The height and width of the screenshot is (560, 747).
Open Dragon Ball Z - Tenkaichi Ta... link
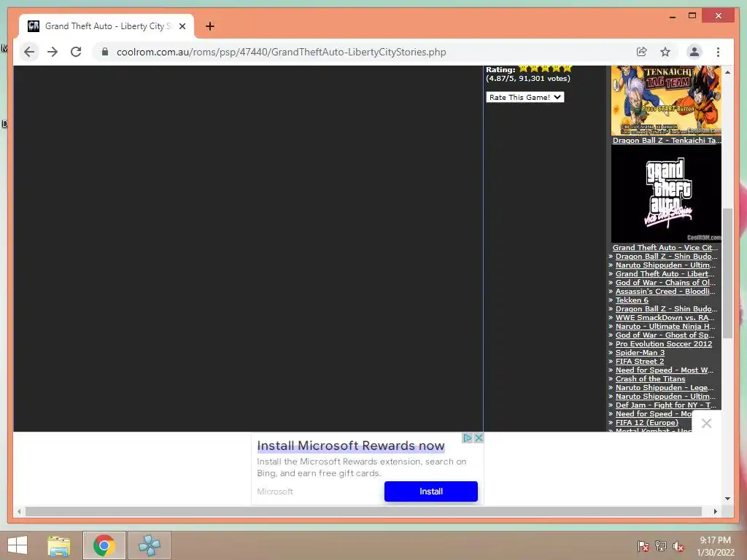(x=667, y=141)
